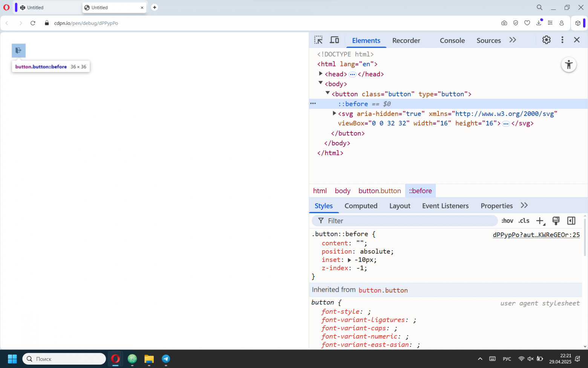This screenshot has height=368, width=588.
Task: Open DevTools three-dot customize menu
Action: pos(562,40)
